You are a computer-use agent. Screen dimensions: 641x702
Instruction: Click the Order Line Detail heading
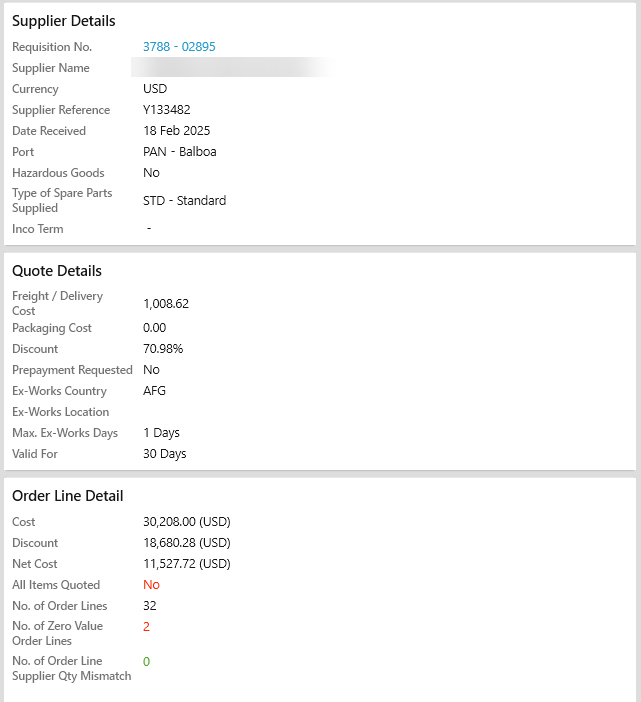tap(67, 496)
